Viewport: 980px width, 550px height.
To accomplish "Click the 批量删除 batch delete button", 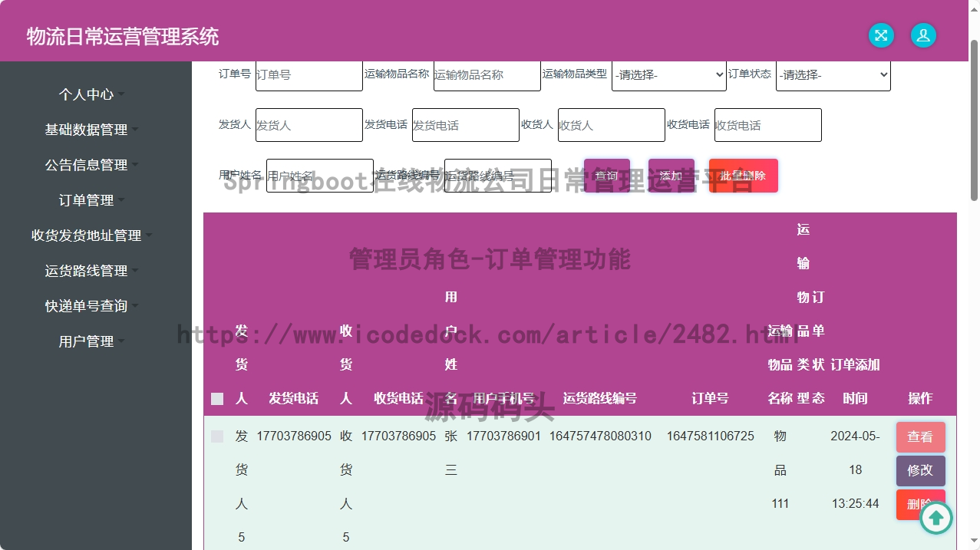I will click(743, 176).
